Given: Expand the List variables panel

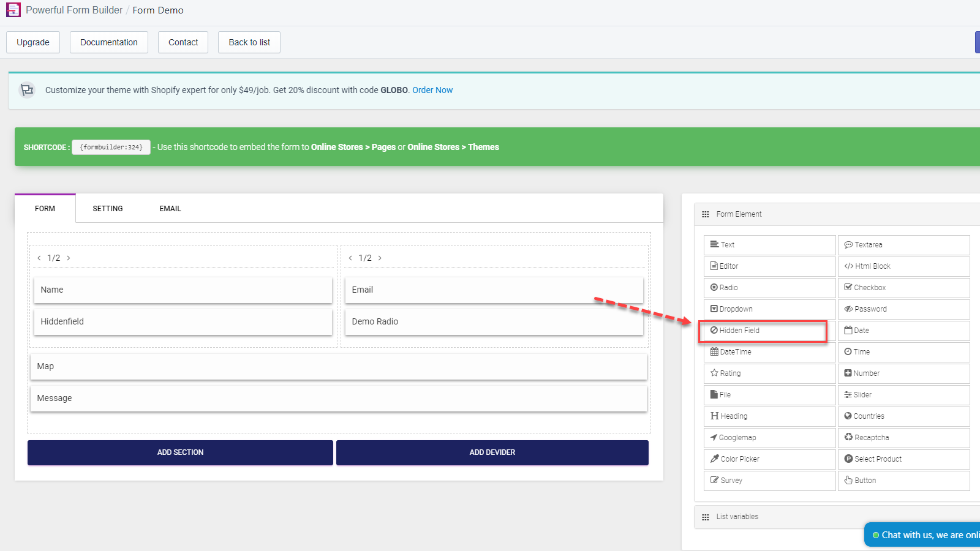Looking at the screenshot, I should pos(737,517).
